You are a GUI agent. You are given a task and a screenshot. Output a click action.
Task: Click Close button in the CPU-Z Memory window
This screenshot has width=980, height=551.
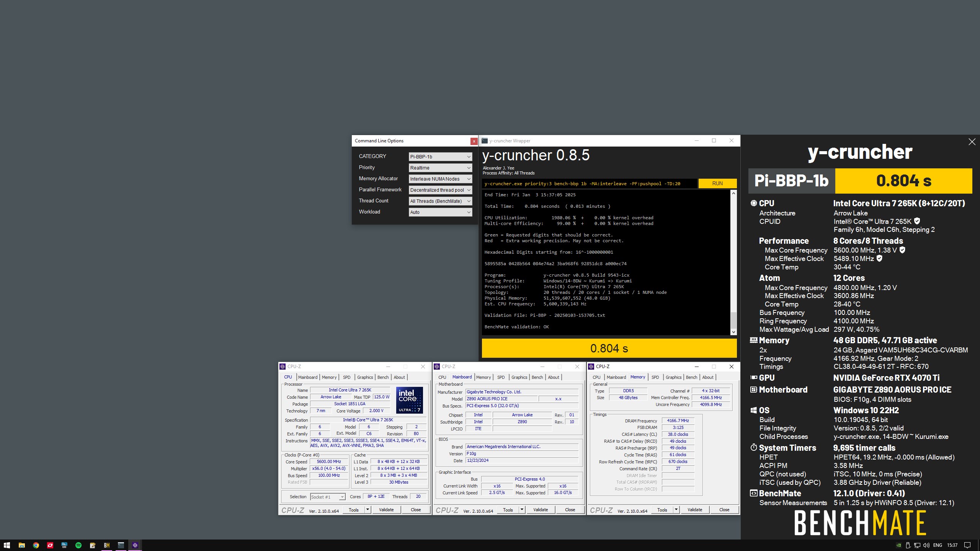(x=724, y=510)
